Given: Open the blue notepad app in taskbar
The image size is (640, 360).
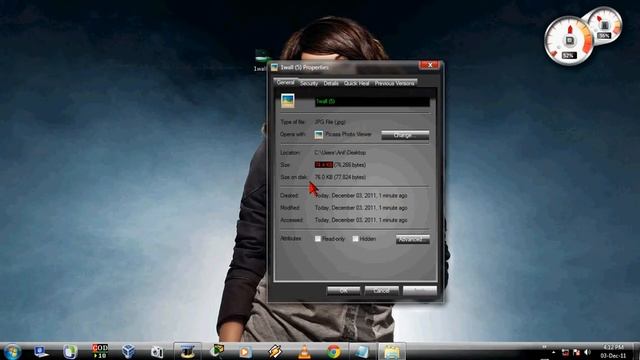Looking at the screenshot, I should [362, 351].
